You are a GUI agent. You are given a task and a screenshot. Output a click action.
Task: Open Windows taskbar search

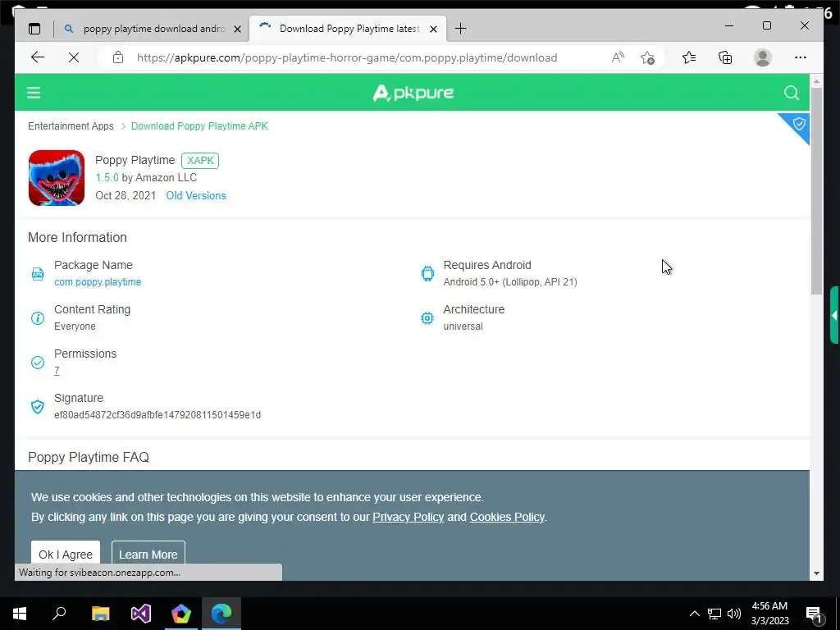59,614
